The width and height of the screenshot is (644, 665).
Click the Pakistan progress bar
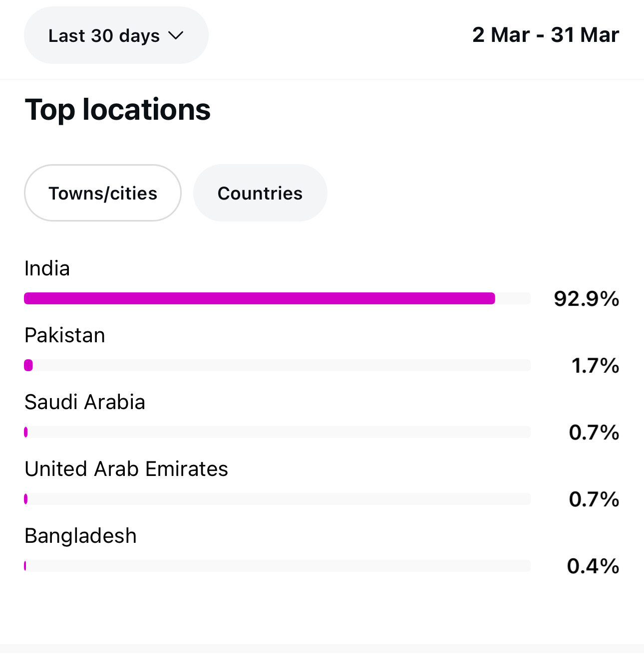(x=277, y=365)
